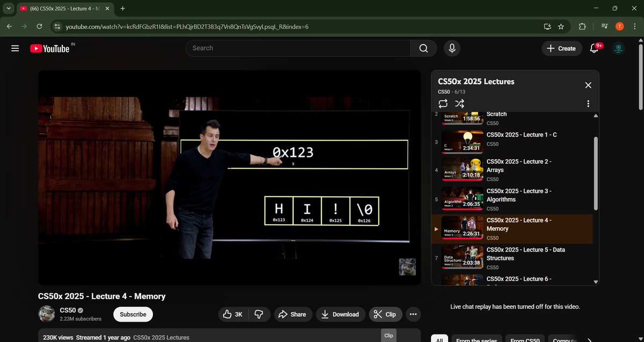This screenshot has width=644, height=342.
Task: Open the CS50 channel avatar
Action: tap(47, 314)
